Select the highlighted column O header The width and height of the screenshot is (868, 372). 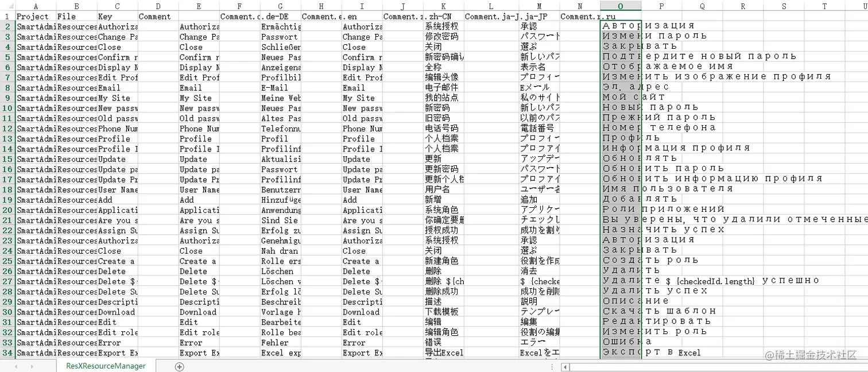621,6
